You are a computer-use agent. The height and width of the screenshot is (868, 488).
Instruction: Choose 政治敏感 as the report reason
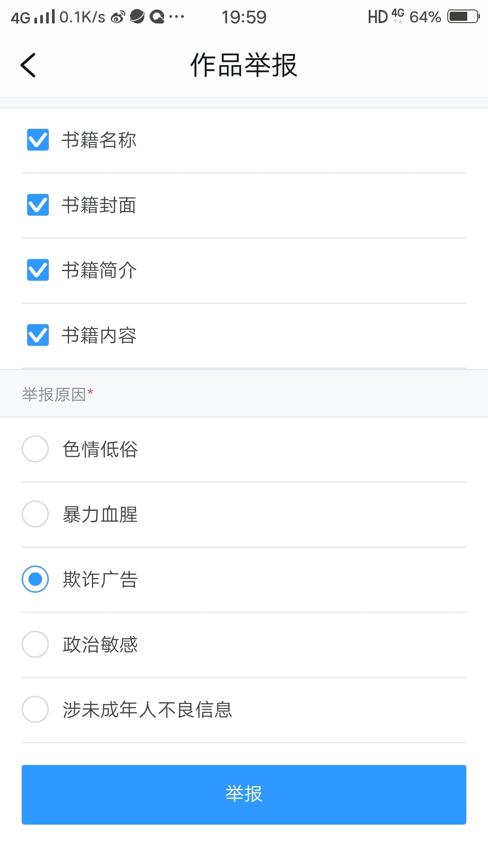35,644
